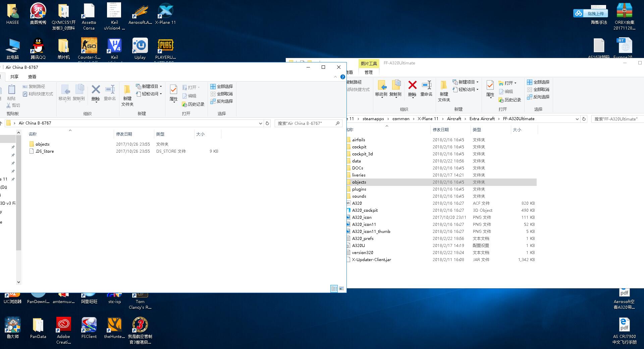Open AS CRJ7900 pdf desktop icon
Image resolution: width=644 pixels, height=349 pixels.
[x=624, y=331]
